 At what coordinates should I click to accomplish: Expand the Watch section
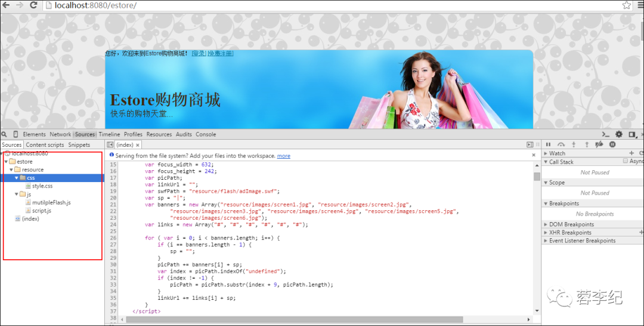(x=546, y=153)
